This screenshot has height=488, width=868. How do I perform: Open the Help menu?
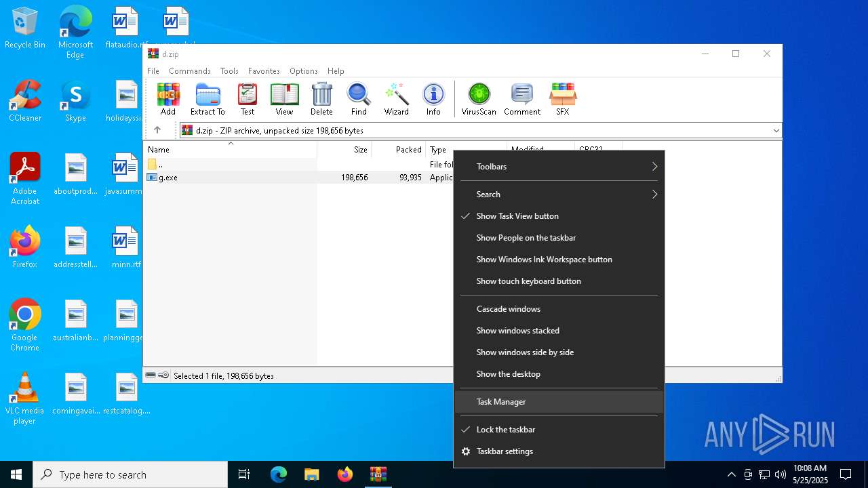(x=336, y=71)
